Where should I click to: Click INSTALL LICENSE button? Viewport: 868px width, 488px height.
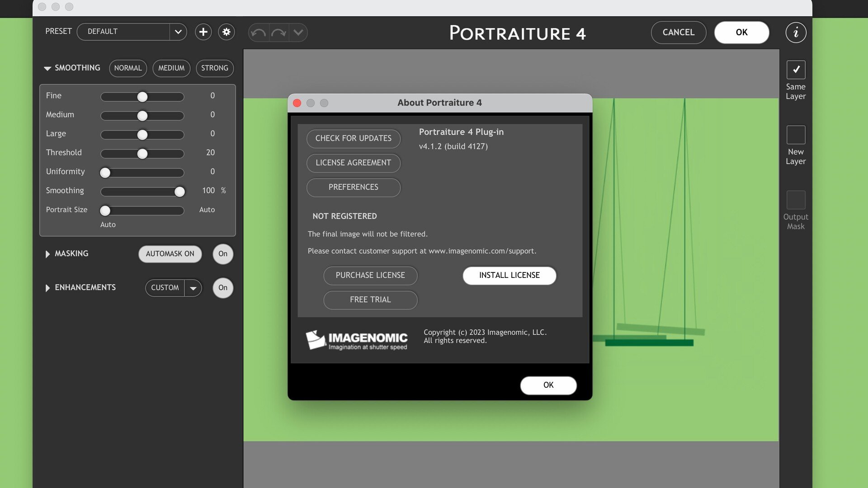click(509, 276)
